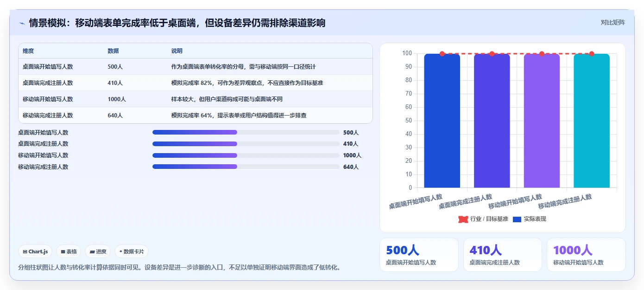Select the 进度 tag pill
644x290 pixels.
pos(98,251)
